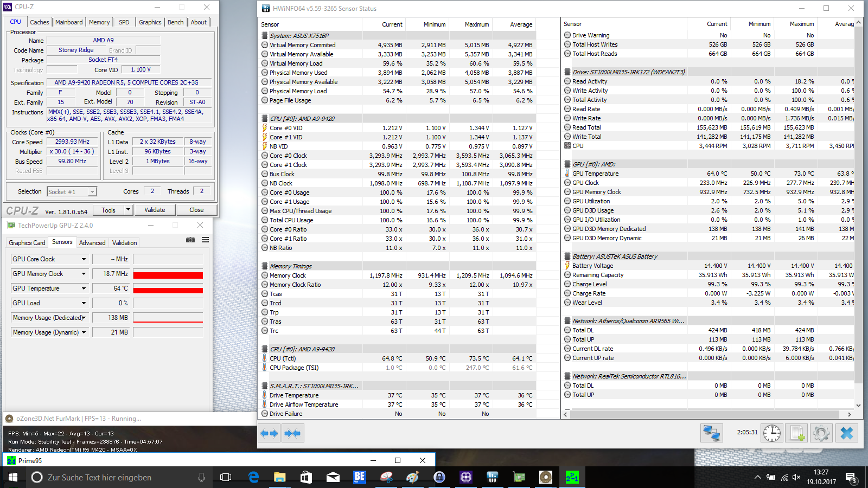Open the GPU Temperature sensor dropdown
Screen dimensions: 868x488
tap(84, 288)
